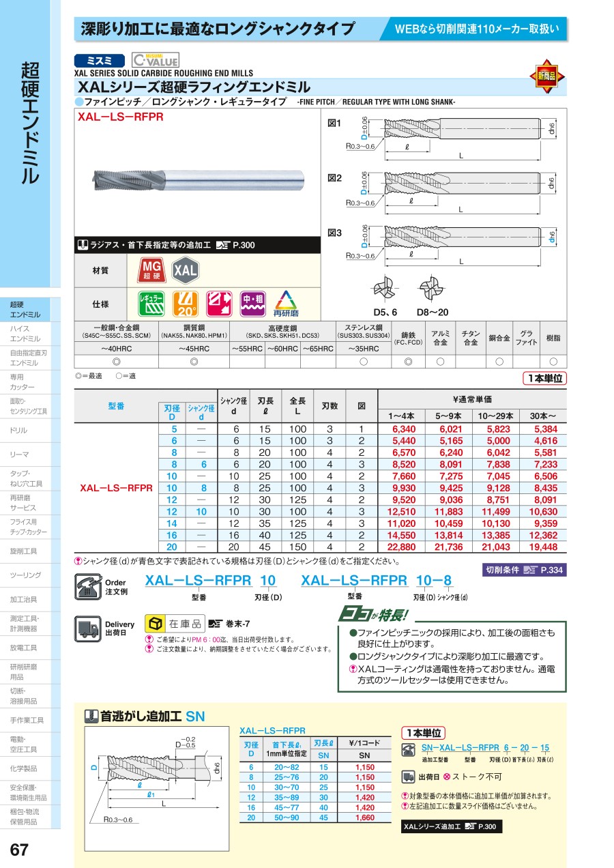This screenshot has height=868, width=614.
Task: Click the レギュラー blade type icon
Action: (151, 304)
